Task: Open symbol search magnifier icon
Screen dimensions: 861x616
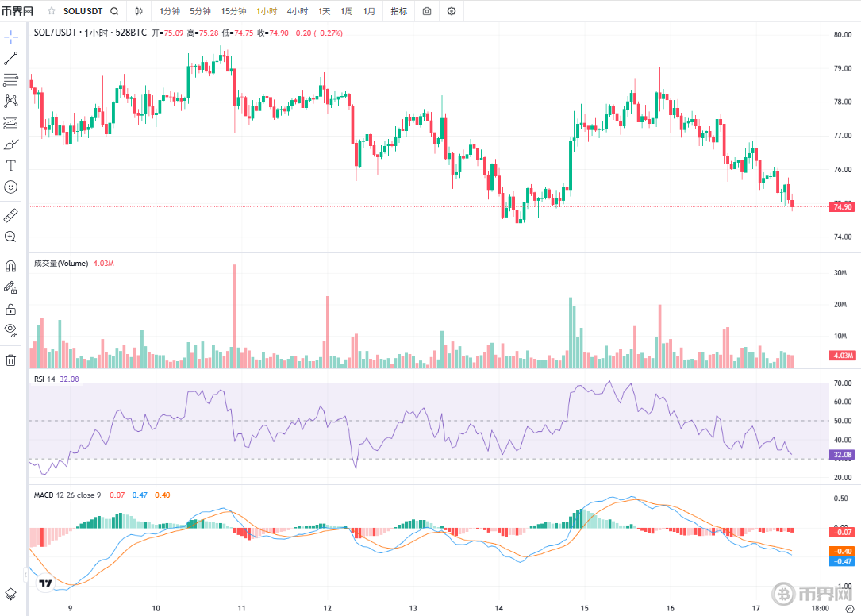Action: pyautogui.click(x=114, y=11)
